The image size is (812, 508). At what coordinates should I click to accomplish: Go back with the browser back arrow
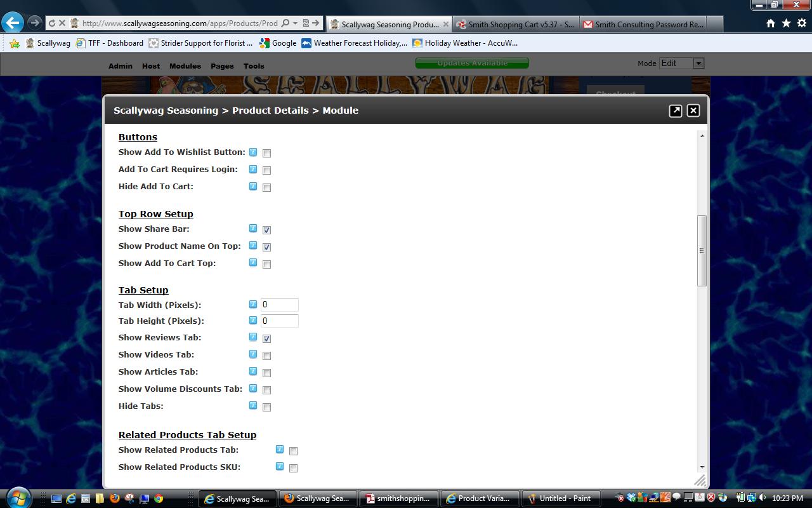tap(12, 23)
